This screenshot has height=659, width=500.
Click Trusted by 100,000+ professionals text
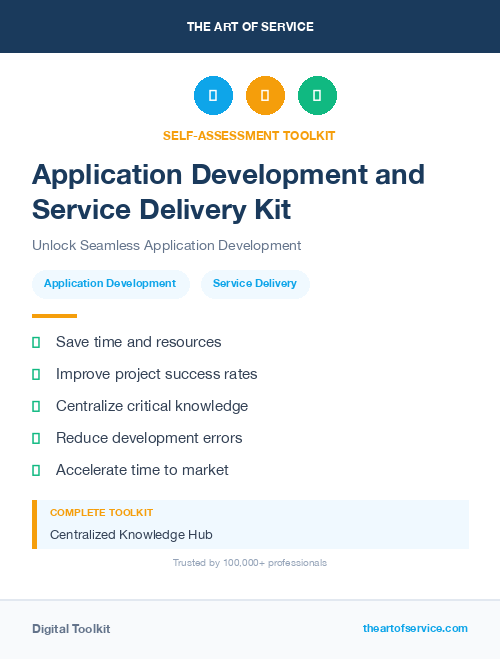[x=250, y=563]
